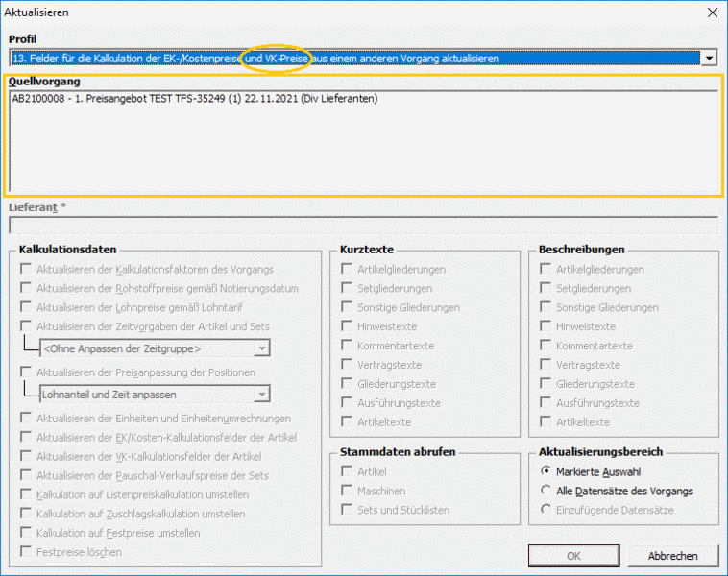Image resolution: width=728 pixels, height=576 pixels.
Task: Open the 'Ohne Anpassen der Zeitgruppe' dropdown
Action: click(262, 348)
